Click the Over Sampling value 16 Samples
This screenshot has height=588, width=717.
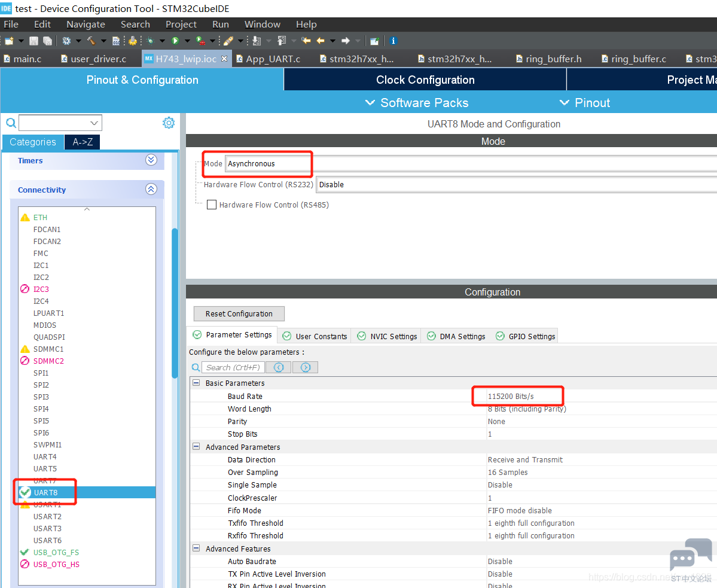508,473
